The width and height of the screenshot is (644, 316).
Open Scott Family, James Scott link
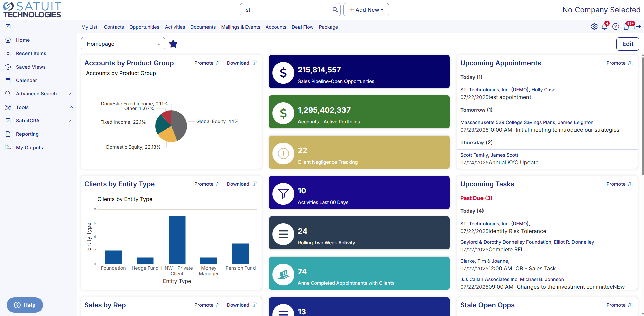[x=489, y=155]
